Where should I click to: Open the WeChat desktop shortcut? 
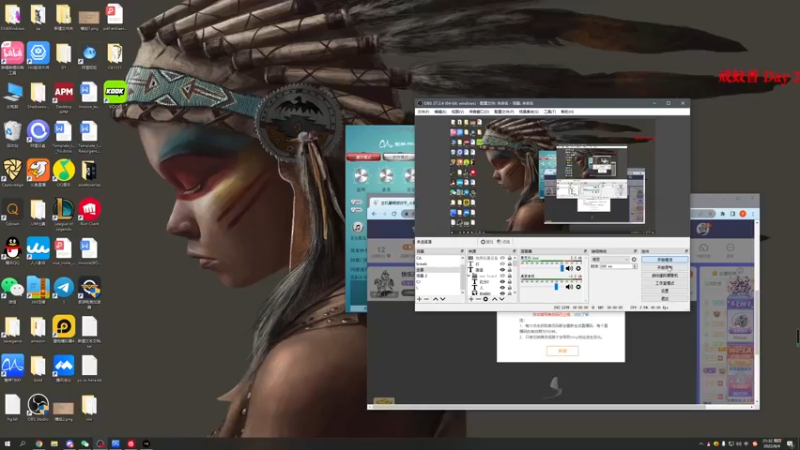(x=12, y=290)
